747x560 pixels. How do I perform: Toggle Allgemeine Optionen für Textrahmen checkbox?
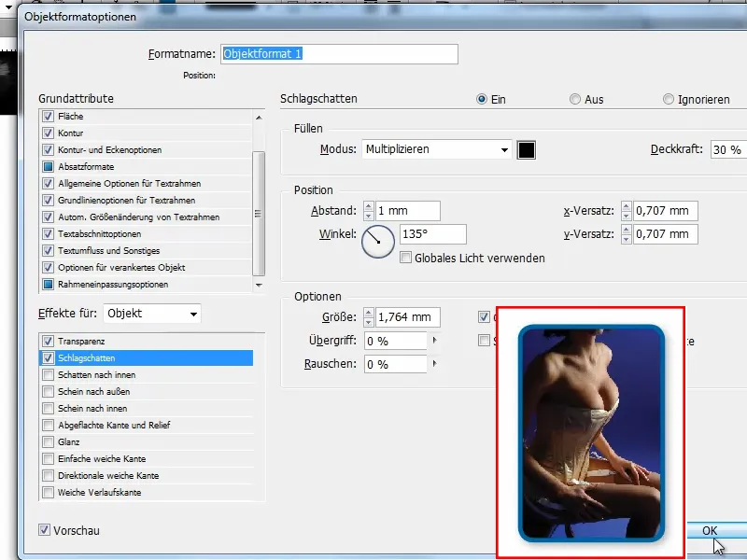tap(48, 183)
